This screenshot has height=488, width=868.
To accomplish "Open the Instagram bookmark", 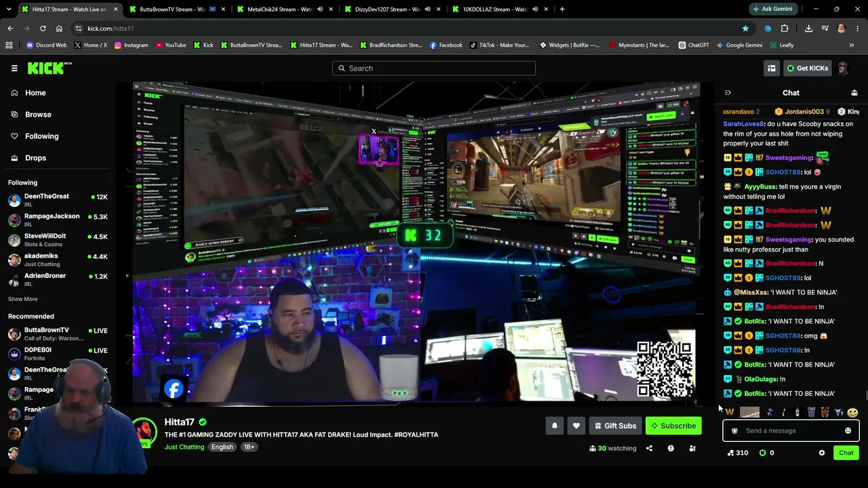I will click(131, 45).
